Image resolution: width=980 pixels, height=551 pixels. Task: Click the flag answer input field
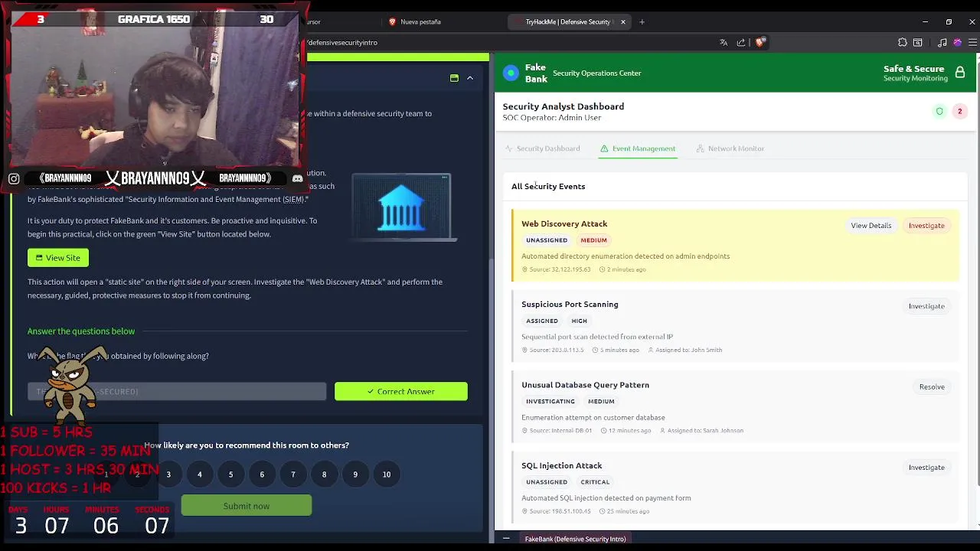(177, 391)
